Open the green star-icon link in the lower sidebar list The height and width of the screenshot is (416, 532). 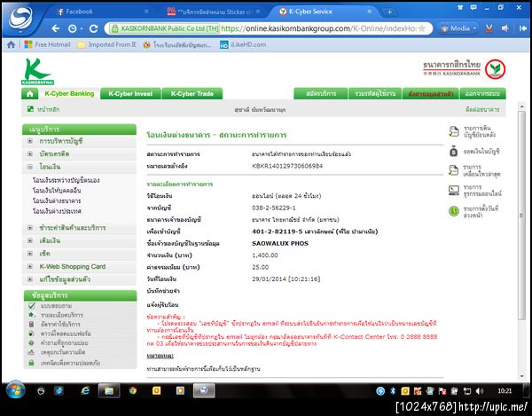[x=61, y=315]
